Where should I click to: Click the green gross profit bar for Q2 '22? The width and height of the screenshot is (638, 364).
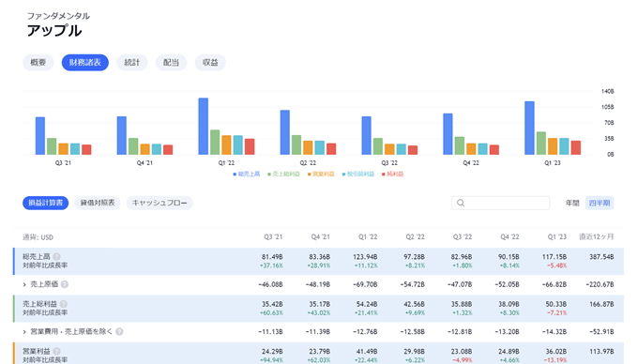(x=296, y=144)
